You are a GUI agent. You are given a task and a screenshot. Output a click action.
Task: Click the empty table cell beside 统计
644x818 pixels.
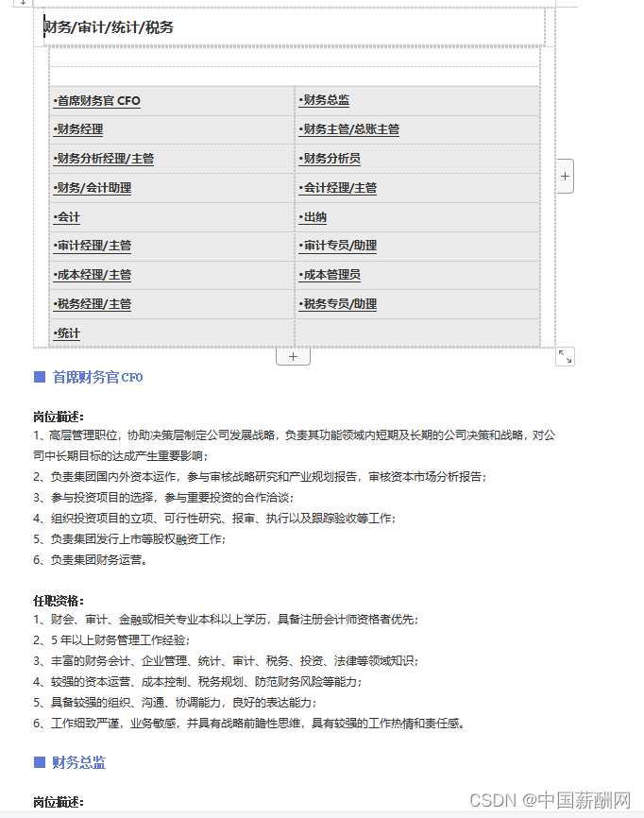[x=417, y=332]
